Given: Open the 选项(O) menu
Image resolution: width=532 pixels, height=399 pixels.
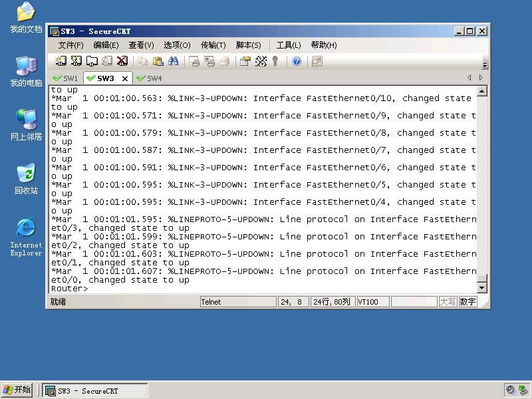Looking at the screenshot, I should 177,45.
